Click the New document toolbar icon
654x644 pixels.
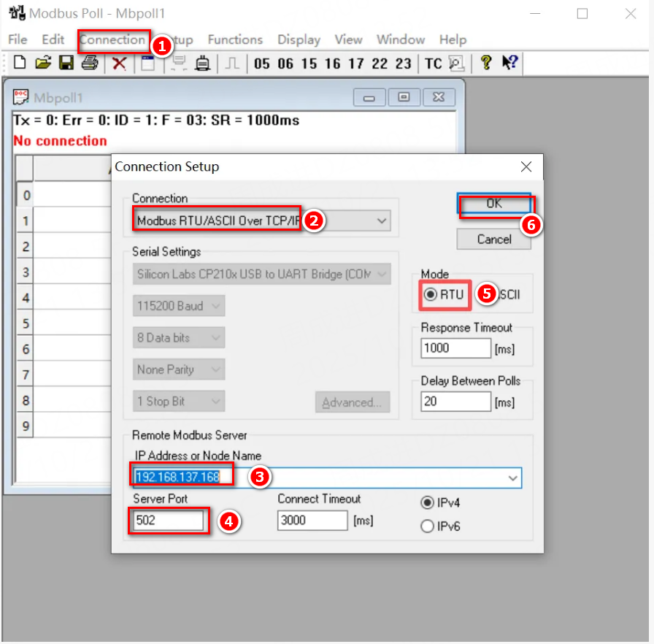(20, 64)
